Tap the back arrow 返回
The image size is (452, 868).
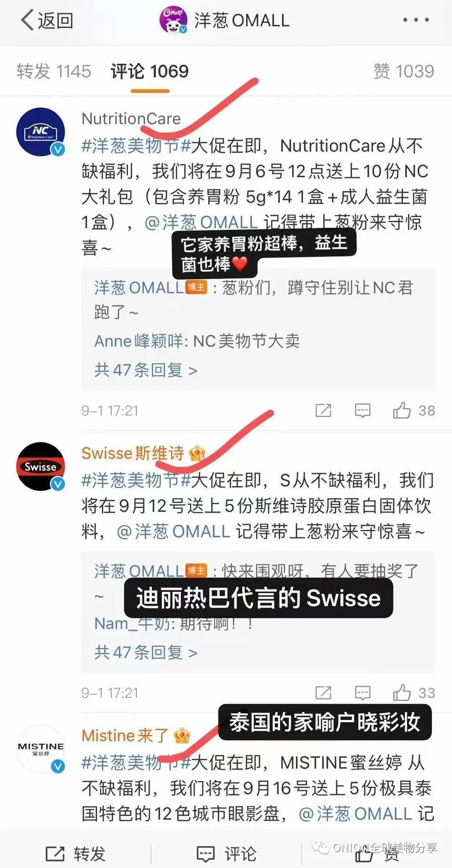47,20
